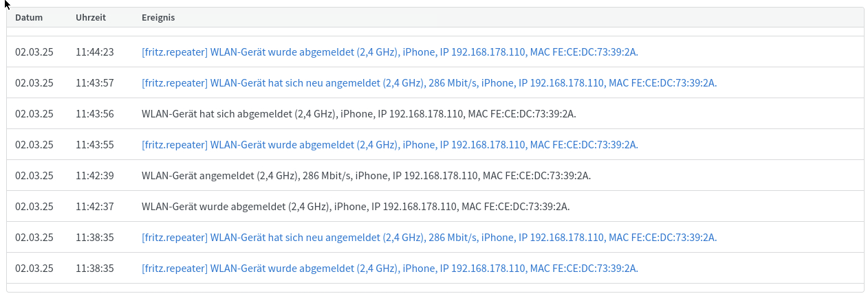The image size is (868, 296).
Task: Click the date 02.03.25 in the 11:43:56 row
Action: pos(34,114)
